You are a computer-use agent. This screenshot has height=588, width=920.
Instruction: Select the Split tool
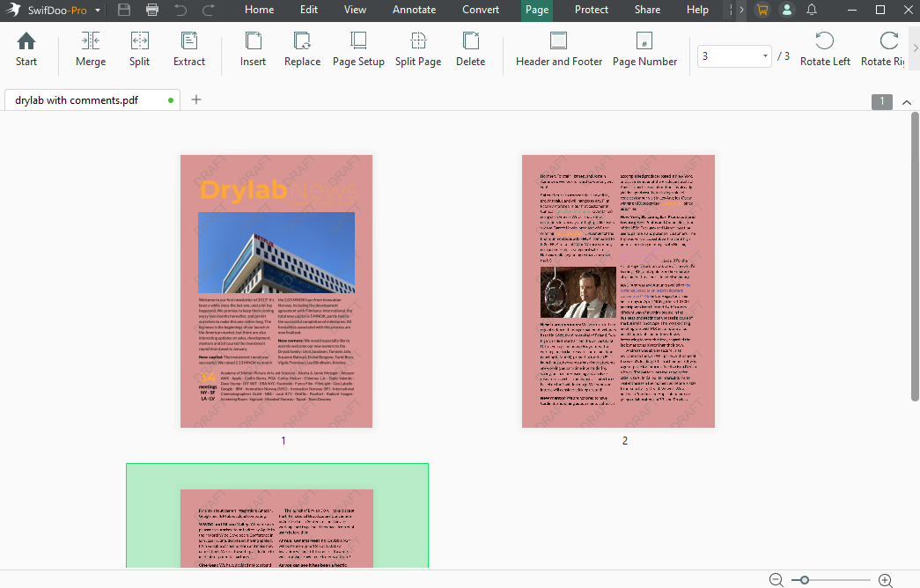[x=140, y=48]
